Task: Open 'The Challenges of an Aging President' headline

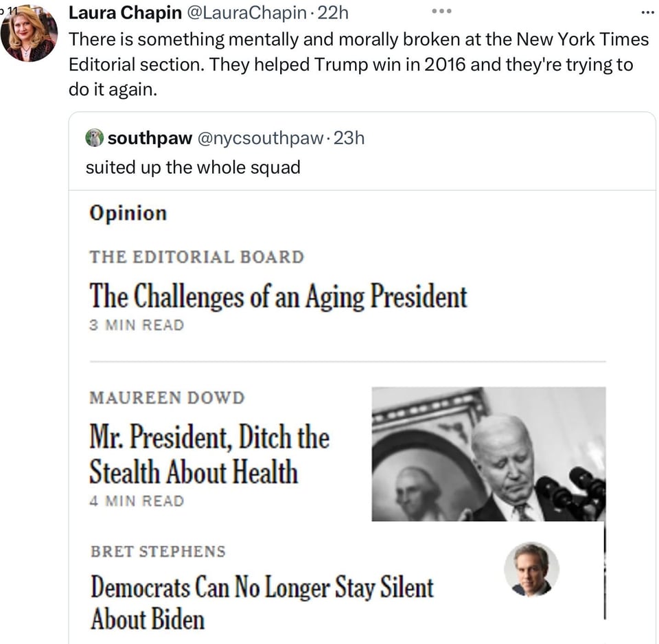Action: click(x=278, y=297)
